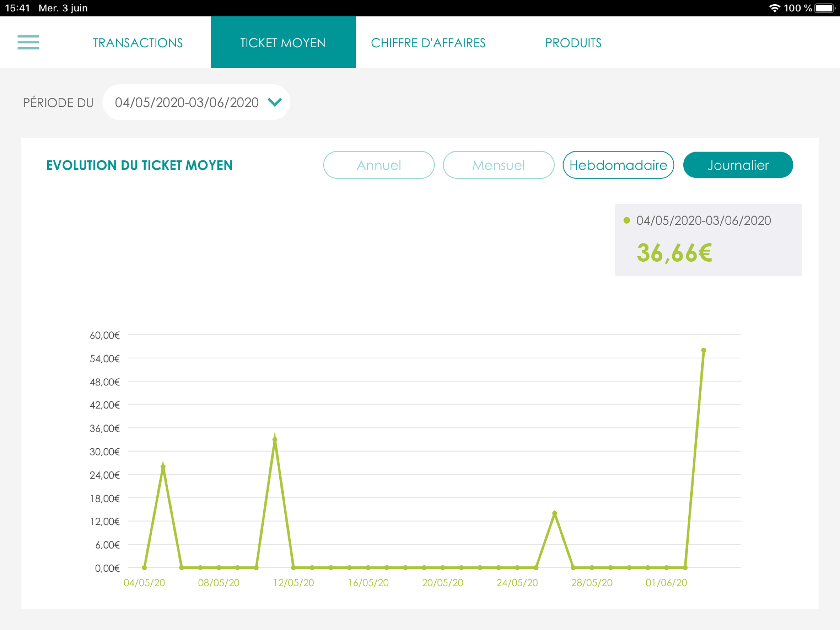Click the x-axis label 20/05/20
The width and height of the screenshot is (840, 630).
(443, 583)
